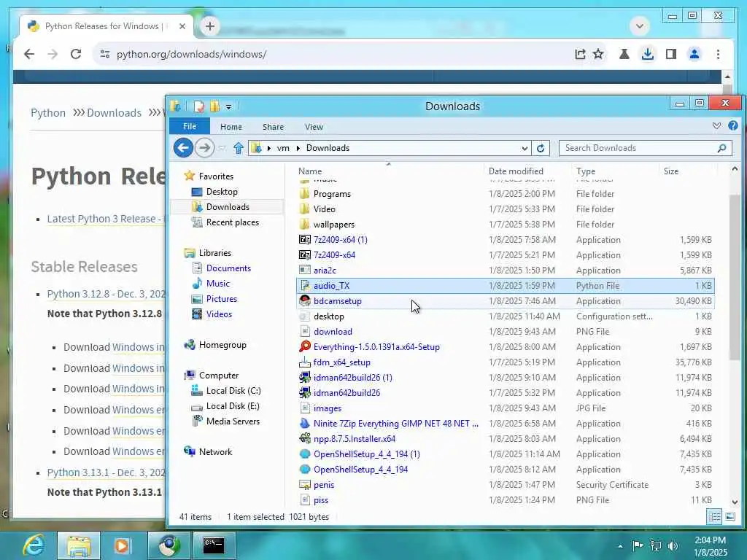This screenshot has width=747, height=560.
Task: Open the View ribbon tab
Action: [x=314, y=127]
